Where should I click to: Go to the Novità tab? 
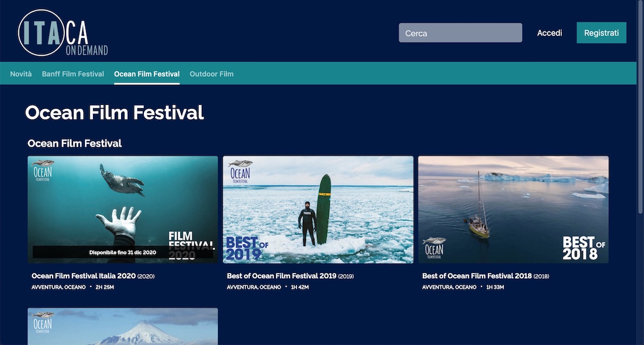(x=21, y=74)
